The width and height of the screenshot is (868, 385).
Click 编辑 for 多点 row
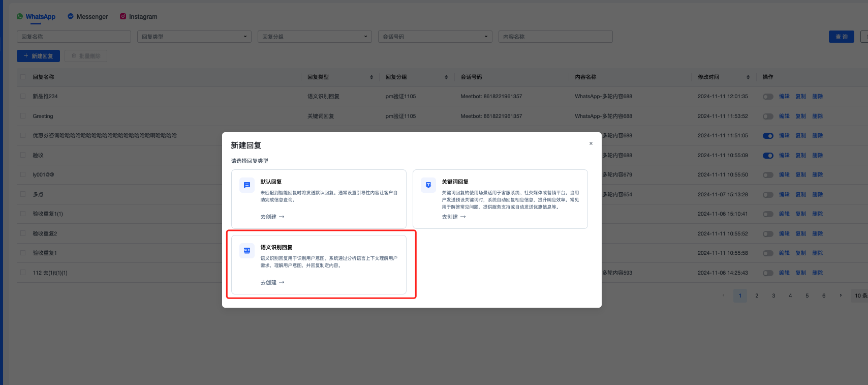click(x=785, y=195)
